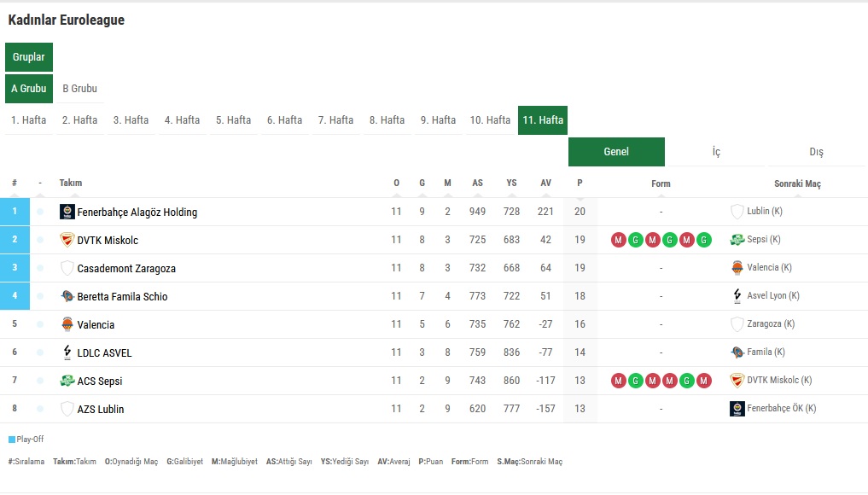This screenshot has height=495, width=868.
Task: Switch standings to Dış view
Action: click(x=816, y=152)
